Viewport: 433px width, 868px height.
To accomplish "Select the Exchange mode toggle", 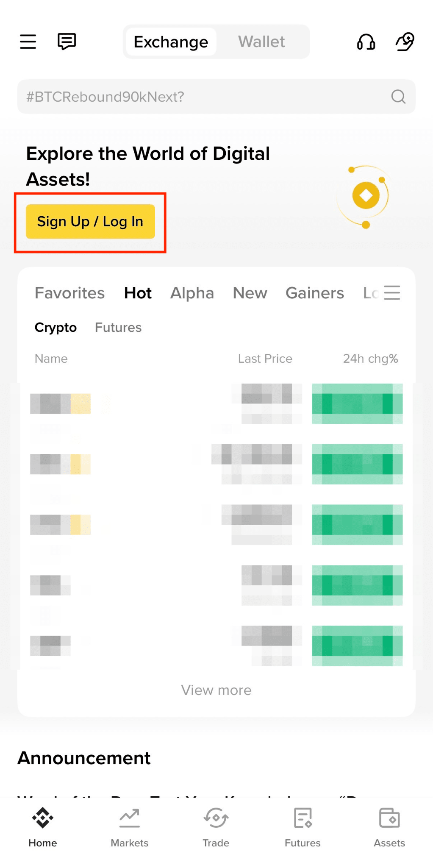I will (171, 42).
